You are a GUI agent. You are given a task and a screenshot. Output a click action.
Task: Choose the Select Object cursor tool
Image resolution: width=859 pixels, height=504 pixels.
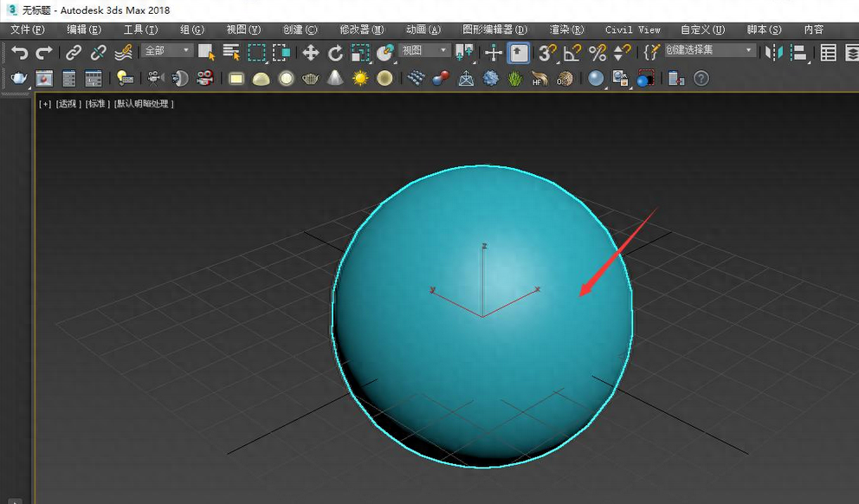click(x=207, y=53)
